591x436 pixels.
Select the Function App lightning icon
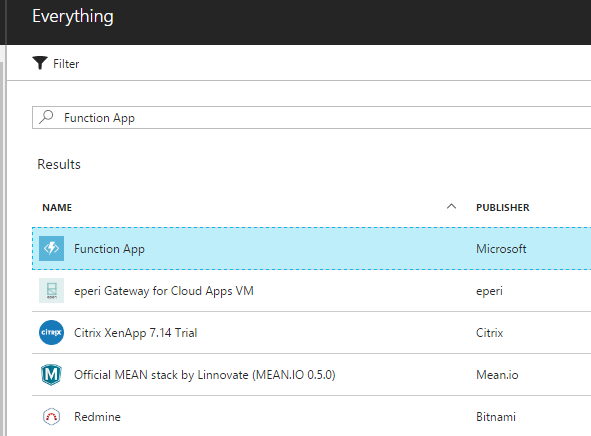click(51, 248)
